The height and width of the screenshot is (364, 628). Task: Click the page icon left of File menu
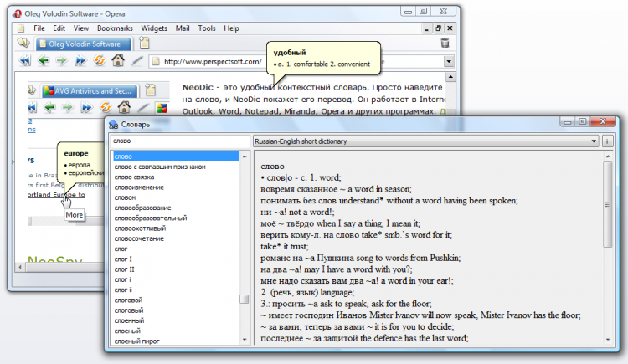coord(21,28)
